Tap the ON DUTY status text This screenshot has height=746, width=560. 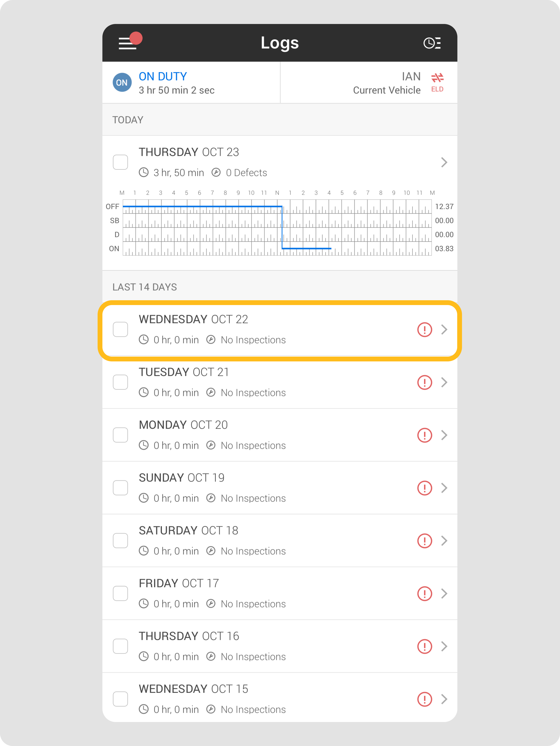163,77
